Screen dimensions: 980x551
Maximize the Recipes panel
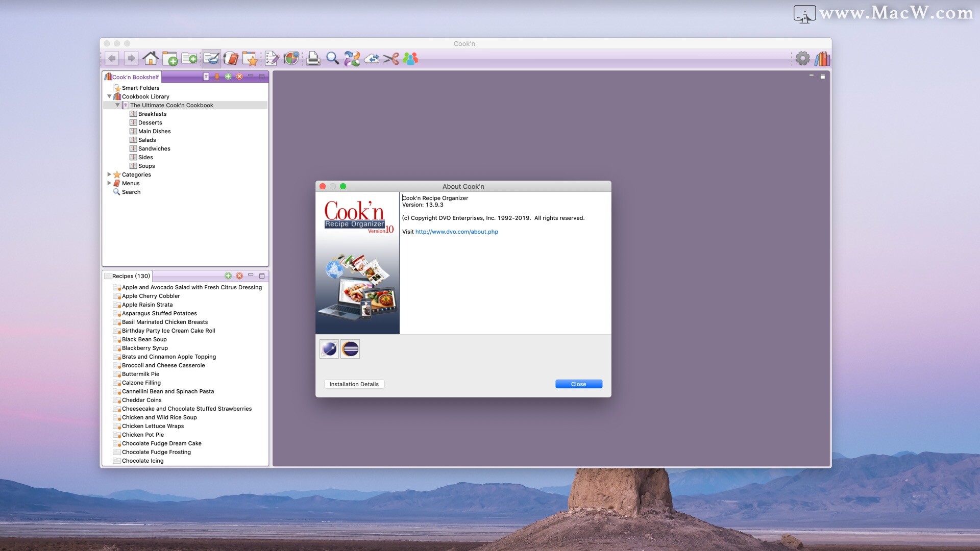click(x=262, y=276)
